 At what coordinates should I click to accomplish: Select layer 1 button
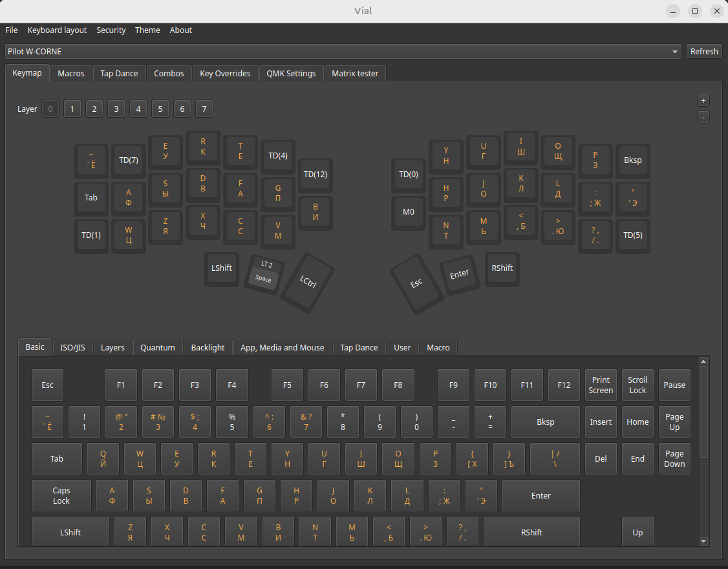tap(72, 109)
